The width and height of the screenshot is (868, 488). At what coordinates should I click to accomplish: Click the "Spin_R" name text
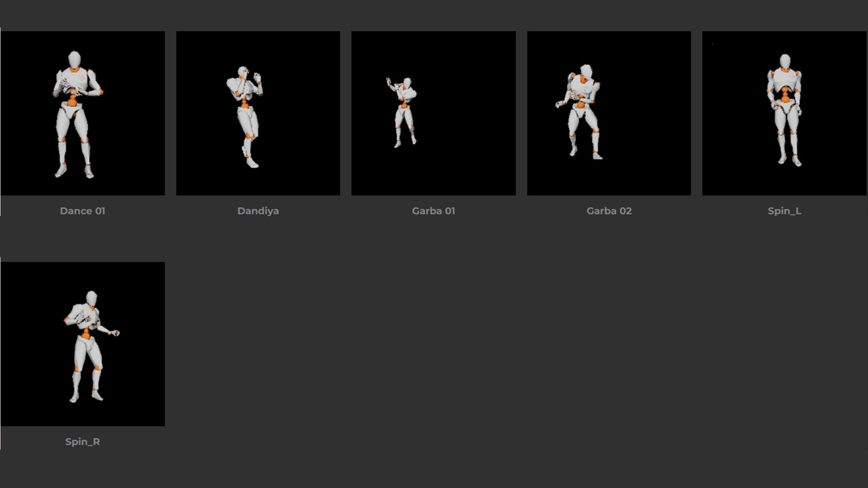point(83,441)
